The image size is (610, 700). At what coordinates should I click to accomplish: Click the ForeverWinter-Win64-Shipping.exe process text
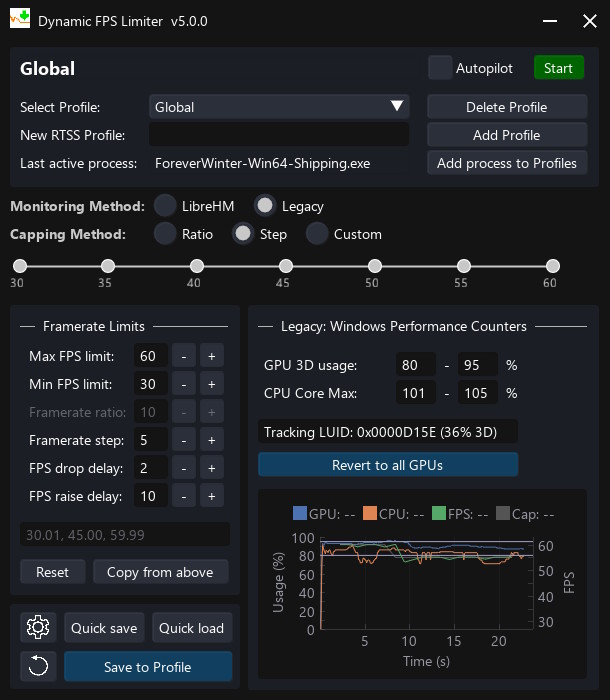click(263, 163)
